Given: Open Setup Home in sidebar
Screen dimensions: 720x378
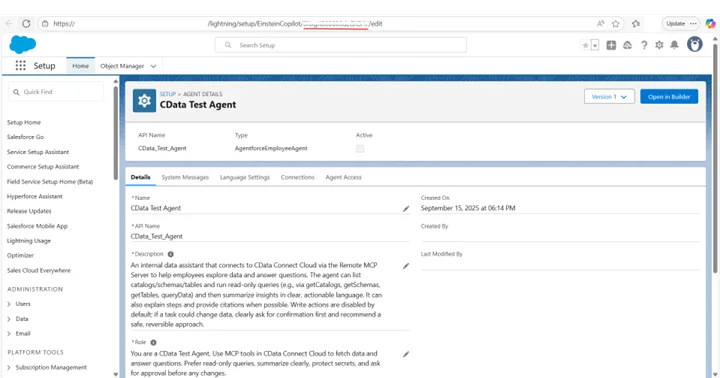Looking at the screenshot, I should (24, 122).
